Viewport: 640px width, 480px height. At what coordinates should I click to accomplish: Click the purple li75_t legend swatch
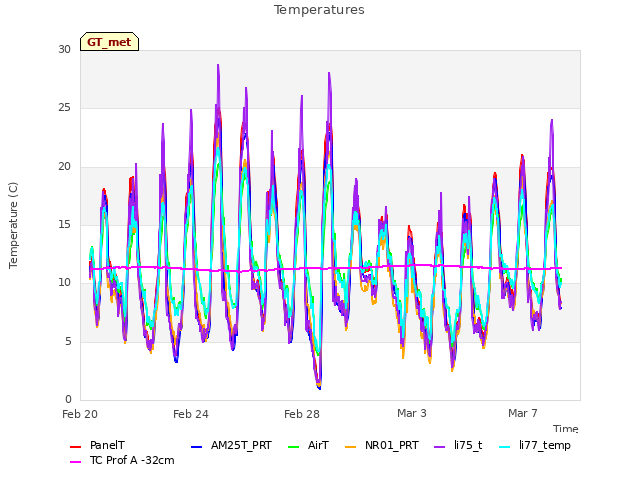[x=439, y=447]
